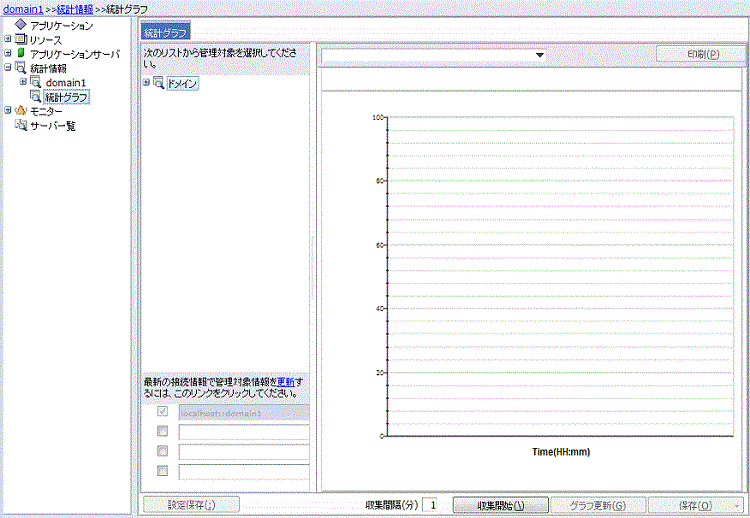750x518 pixels.
Task: Open the dropdown above the graph
Action: 539,55
